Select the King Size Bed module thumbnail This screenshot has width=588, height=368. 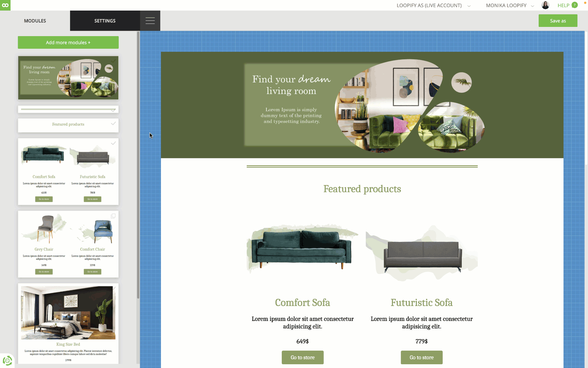(68, 324)
